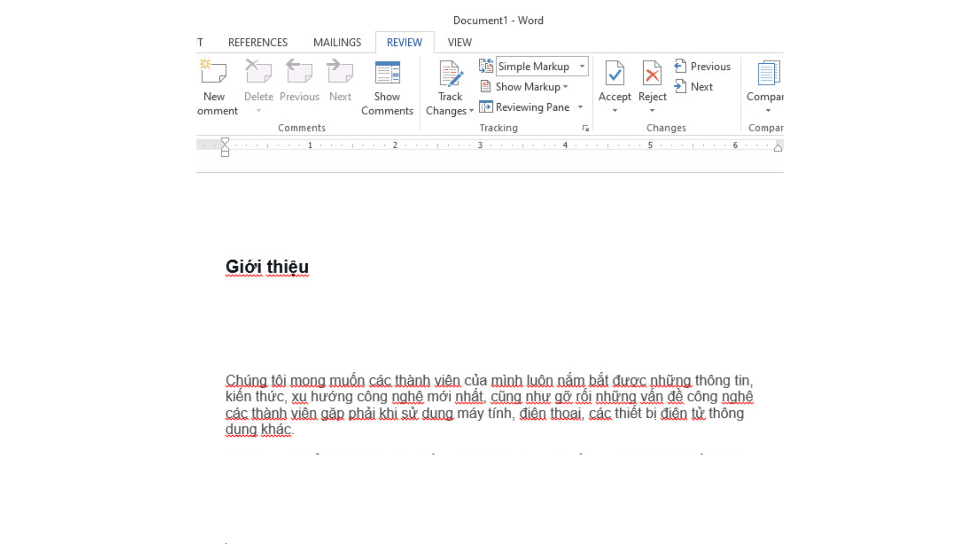Screen dimensions: 980x551
Task: Click the Delete comment icon
Action: (258, 71)
